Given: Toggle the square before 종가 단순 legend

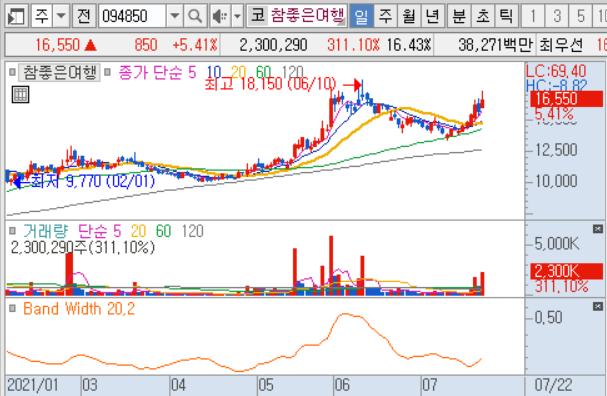Looking at the screenshot, I should [x=108, y=72].
